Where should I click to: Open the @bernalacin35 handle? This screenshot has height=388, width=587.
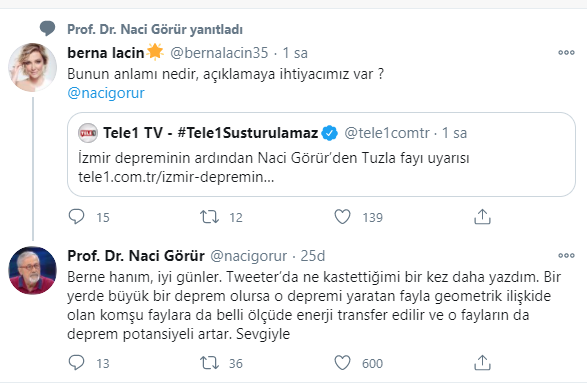[x=219, y=53]
